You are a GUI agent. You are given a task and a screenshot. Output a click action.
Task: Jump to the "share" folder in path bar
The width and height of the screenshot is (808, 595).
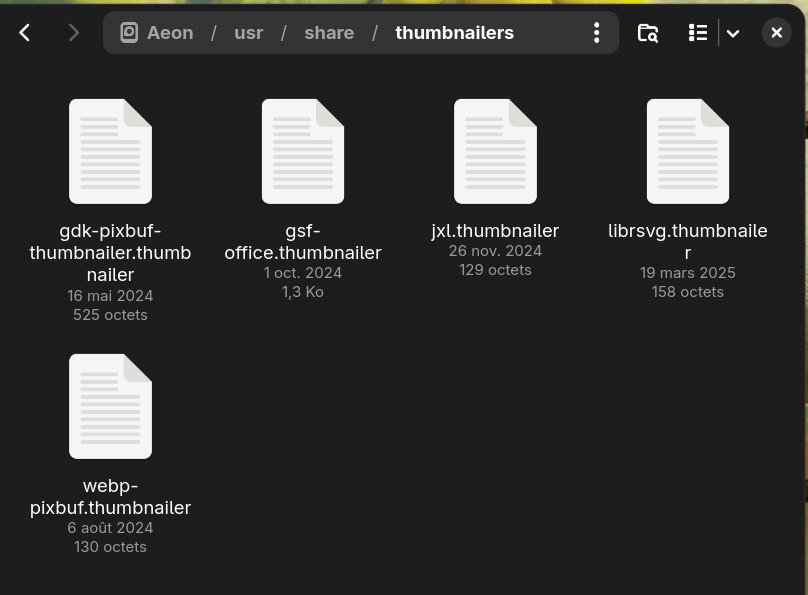click(329, 33)
